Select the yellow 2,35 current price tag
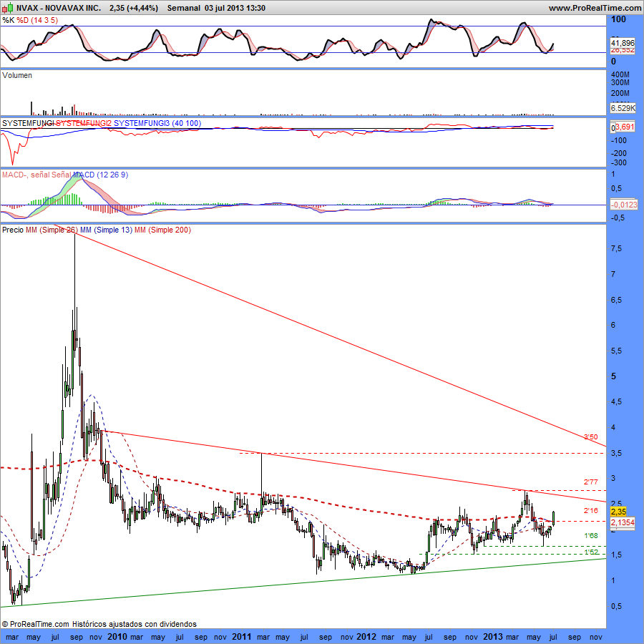Image resolution: width=644 pixels, height=644 pixels. coord(618,512)
